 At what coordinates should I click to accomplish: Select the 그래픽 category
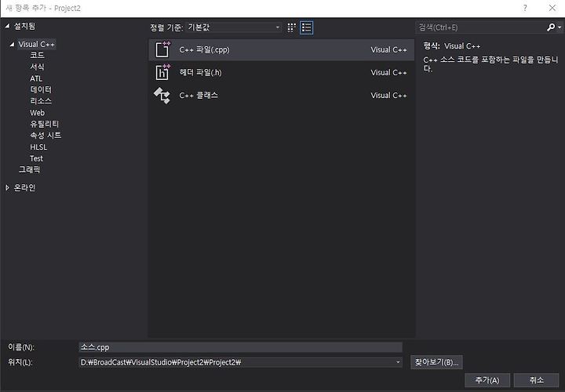(29, 169)
